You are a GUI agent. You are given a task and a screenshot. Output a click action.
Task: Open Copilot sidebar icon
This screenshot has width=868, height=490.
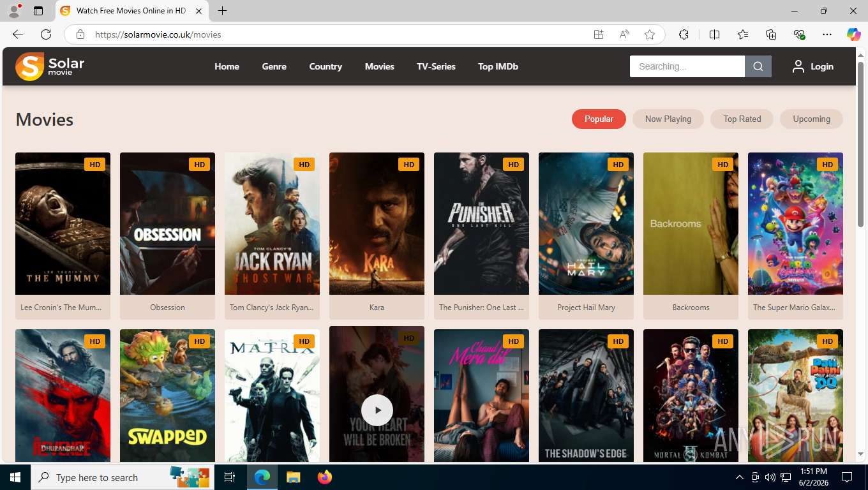[853, 34]
